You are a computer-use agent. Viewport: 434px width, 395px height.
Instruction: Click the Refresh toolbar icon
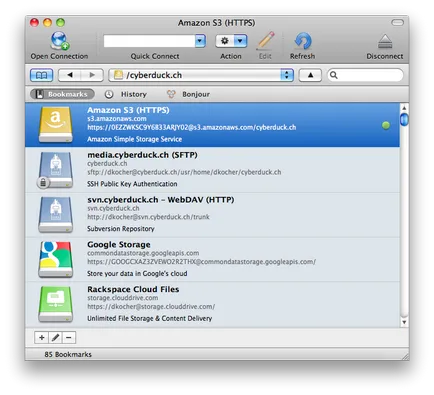(x=303, y=41)
